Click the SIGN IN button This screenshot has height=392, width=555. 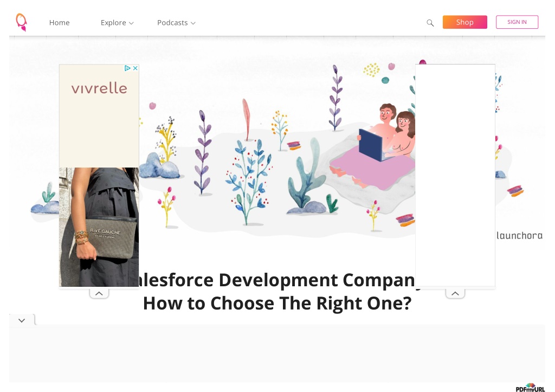(x=517, y=22)
